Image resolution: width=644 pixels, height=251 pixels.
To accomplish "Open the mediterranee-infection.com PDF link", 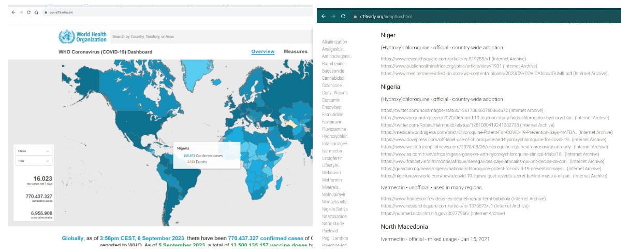I will (x=476, y=74).
